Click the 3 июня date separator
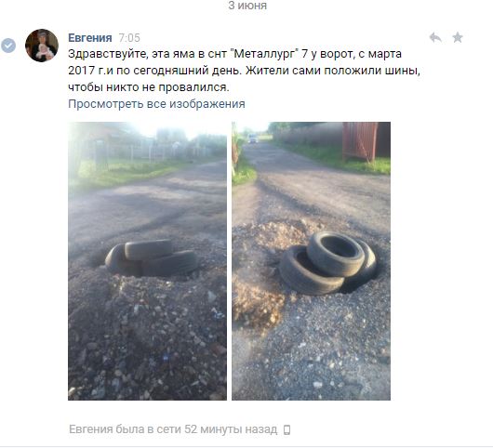 click(247, 6)
